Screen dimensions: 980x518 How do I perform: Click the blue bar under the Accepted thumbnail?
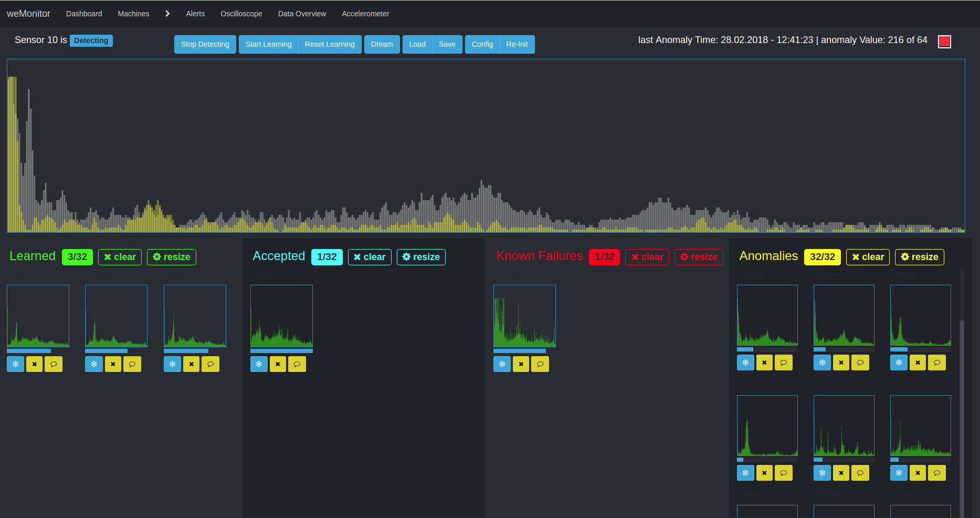281,351
